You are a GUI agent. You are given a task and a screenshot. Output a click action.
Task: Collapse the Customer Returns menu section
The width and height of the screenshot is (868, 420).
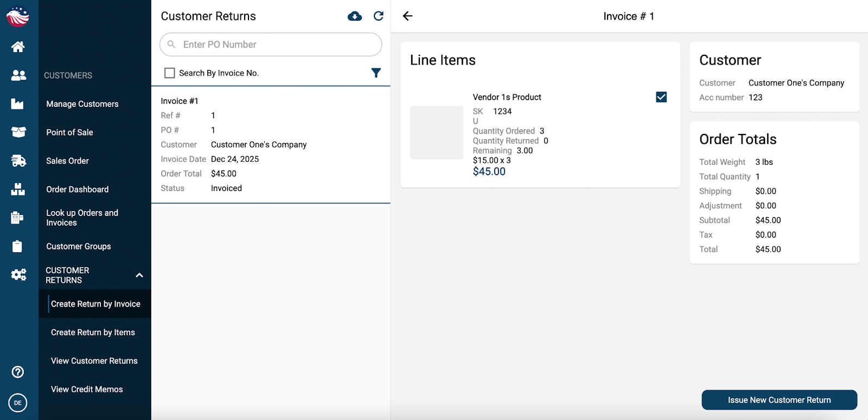[x=139, y=275]
